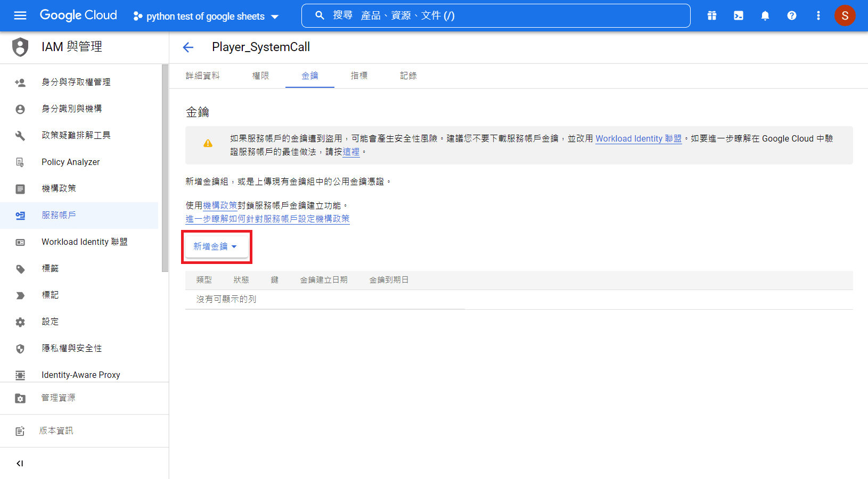Click inside the top search bar
This screenshot has height=479, width=868.
(495, 15)
